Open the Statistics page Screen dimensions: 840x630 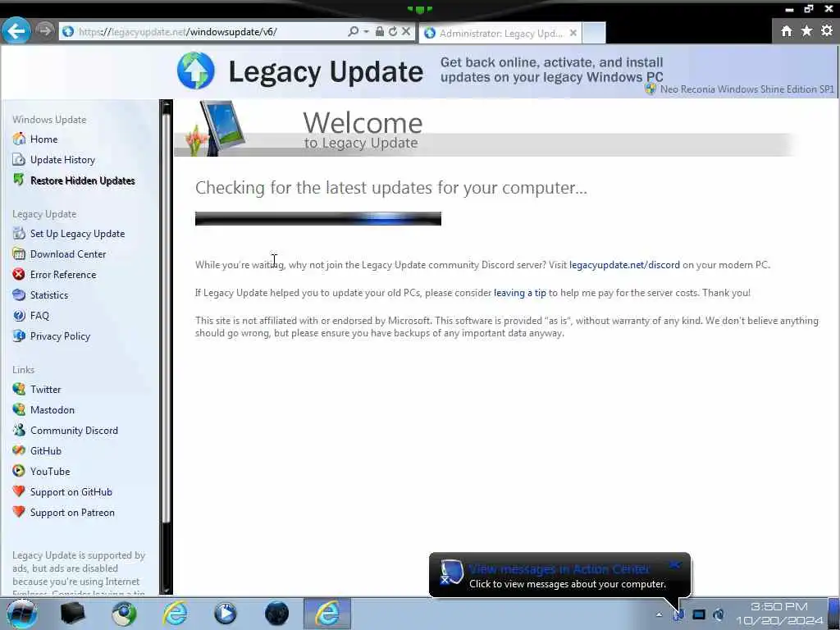(49, 295)
